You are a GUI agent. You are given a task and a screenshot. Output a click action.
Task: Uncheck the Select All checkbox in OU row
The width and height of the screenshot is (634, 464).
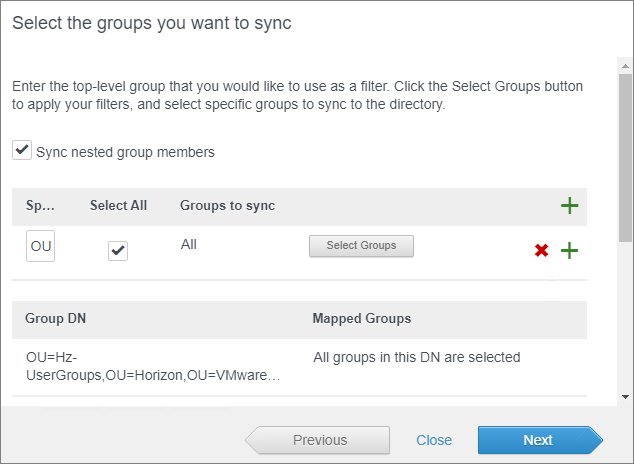[x=118, y=251]
